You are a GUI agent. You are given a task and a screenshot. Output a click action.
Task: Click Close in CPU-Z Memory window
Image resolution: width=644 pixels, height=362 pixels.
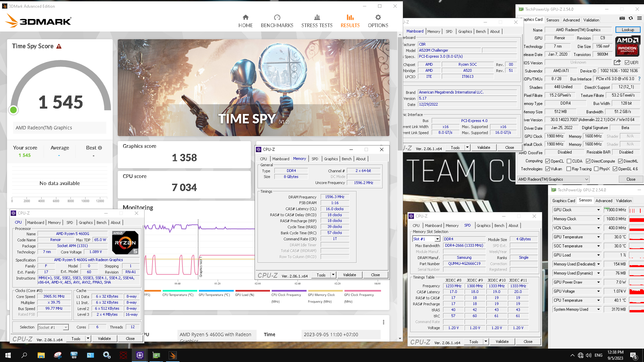click(375, 275)
